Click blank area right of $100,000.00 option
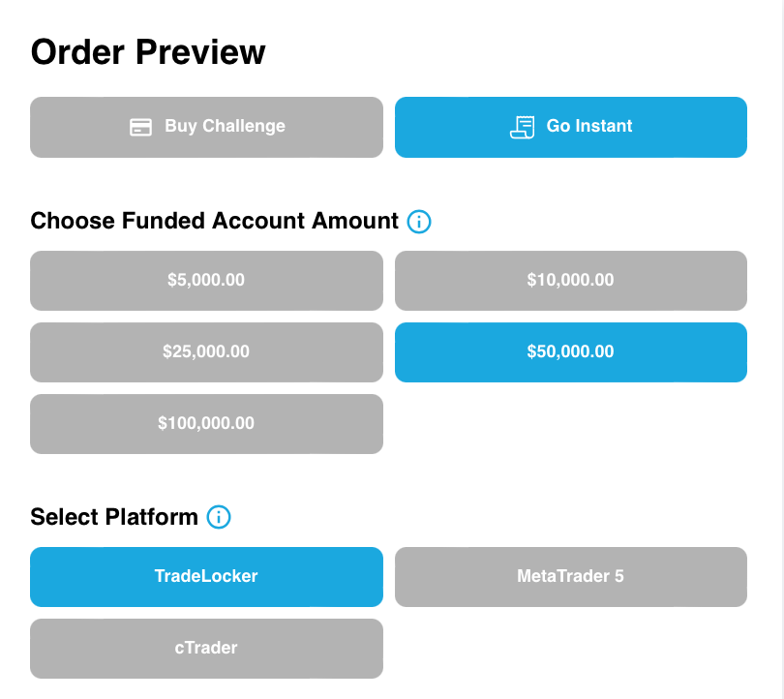 click(570, 424)
